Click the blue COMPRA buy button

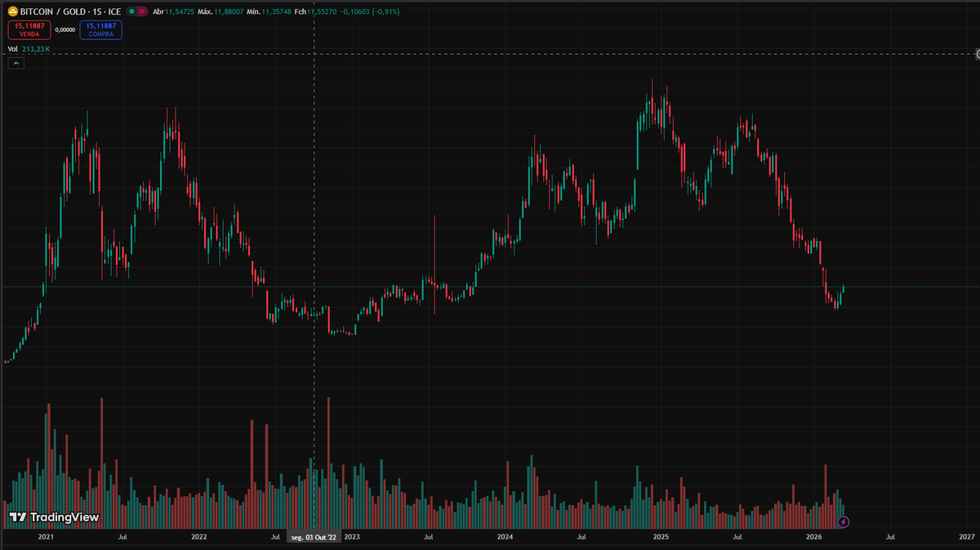pos(100,30)
